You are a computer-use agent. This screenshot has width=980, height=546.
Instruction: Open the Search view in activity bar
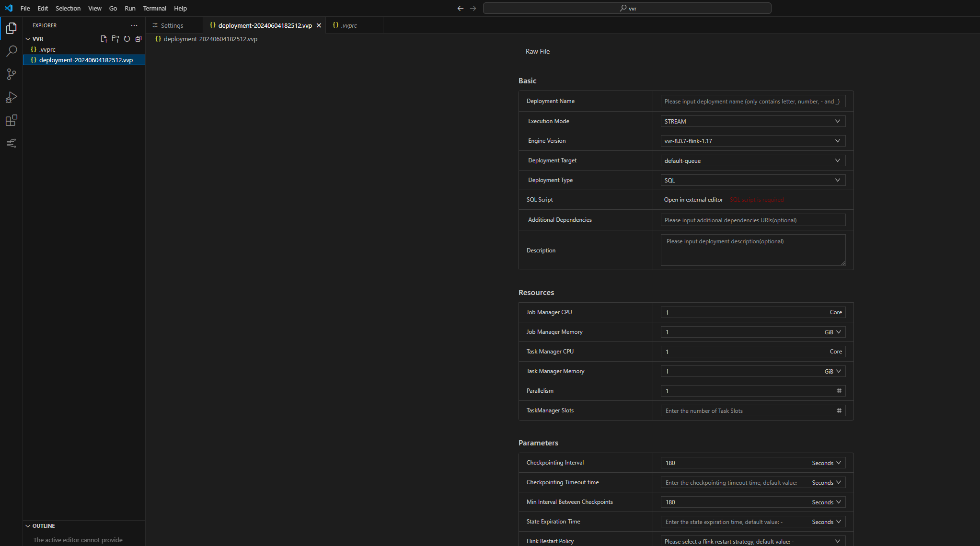pyautogui.click(x=12, y=51)
